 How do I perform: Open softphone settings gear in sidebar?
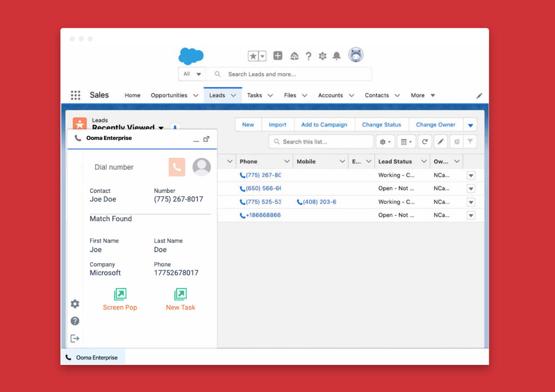point(75,304)
